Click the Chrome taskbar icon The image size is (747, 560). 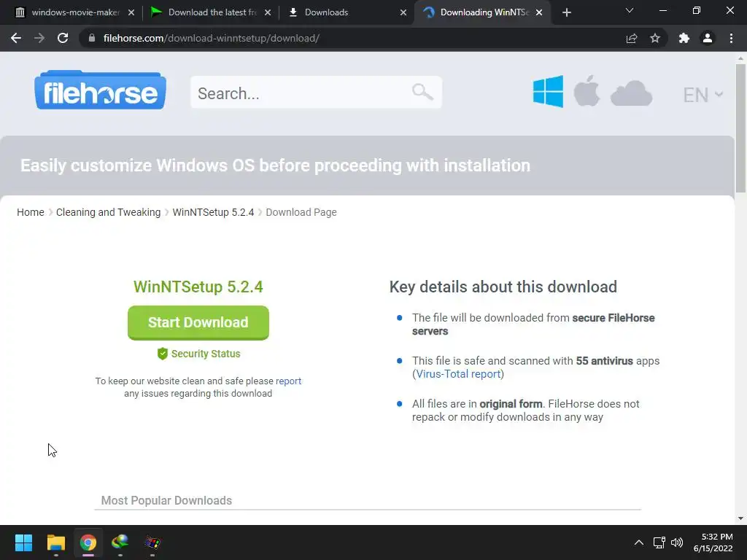coord(88,542)
